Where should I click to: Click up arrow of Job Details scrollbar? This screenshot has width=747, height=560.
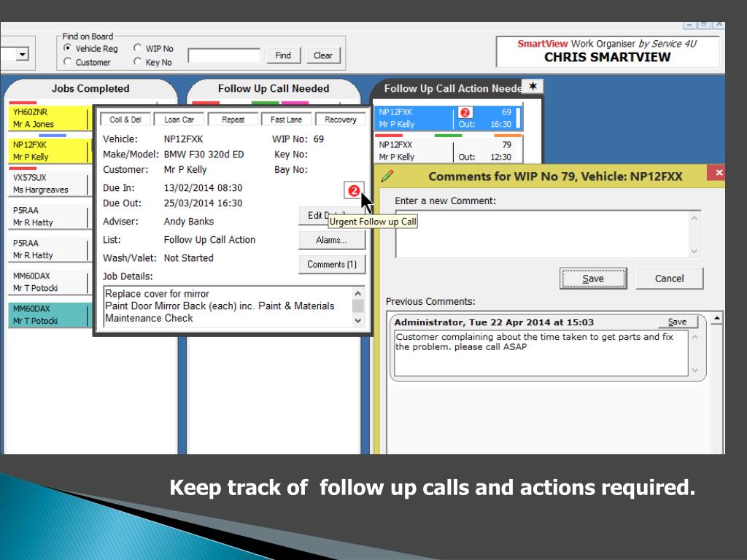tap(358, 293)
